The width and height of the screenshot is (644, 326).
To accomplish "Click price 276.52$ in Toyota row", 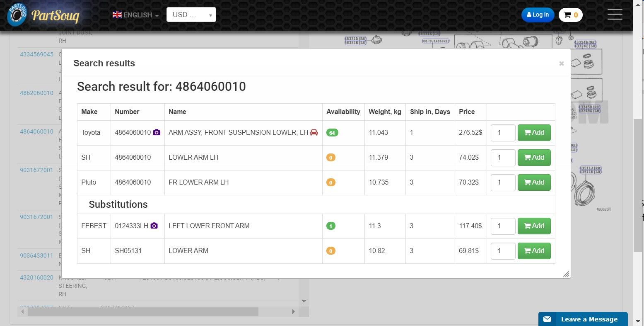I will tap(470, 133).
